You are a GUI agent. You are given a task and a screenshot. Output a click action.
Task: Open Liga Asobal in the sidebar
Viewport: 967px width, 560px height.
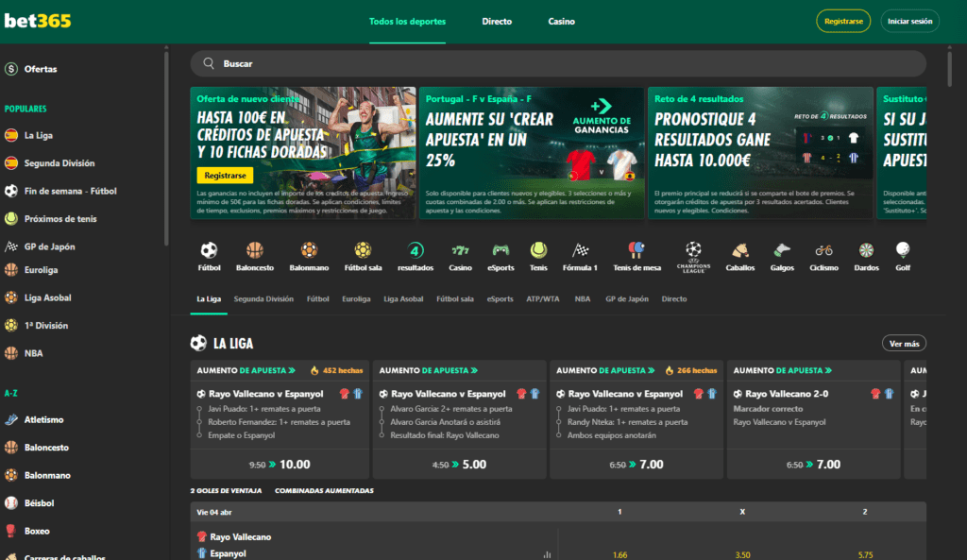(47, 297)
